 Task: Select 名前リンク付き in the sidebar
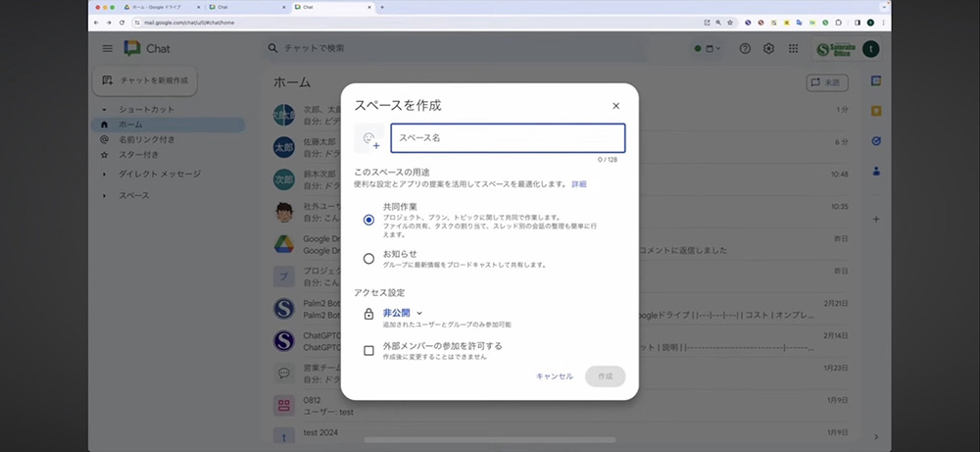(147, 139)
